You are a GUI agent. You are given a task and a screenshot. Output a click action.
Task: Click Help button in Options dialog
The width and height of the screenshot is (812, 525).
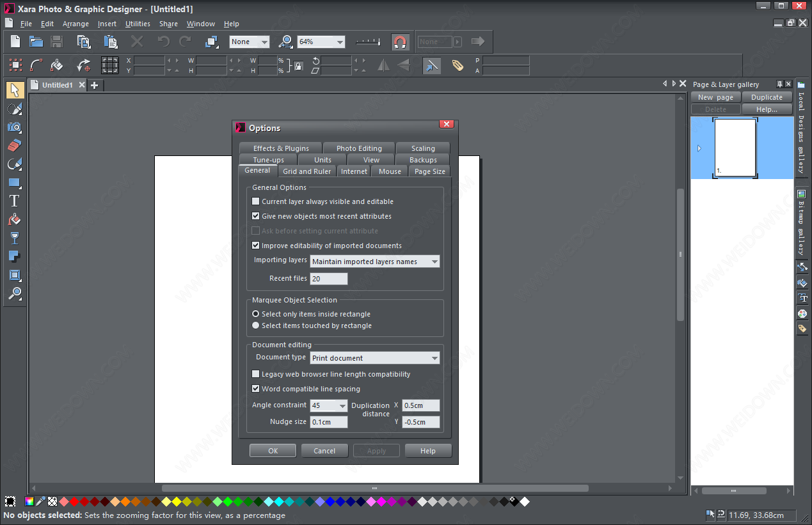click(x=428, y=451)
